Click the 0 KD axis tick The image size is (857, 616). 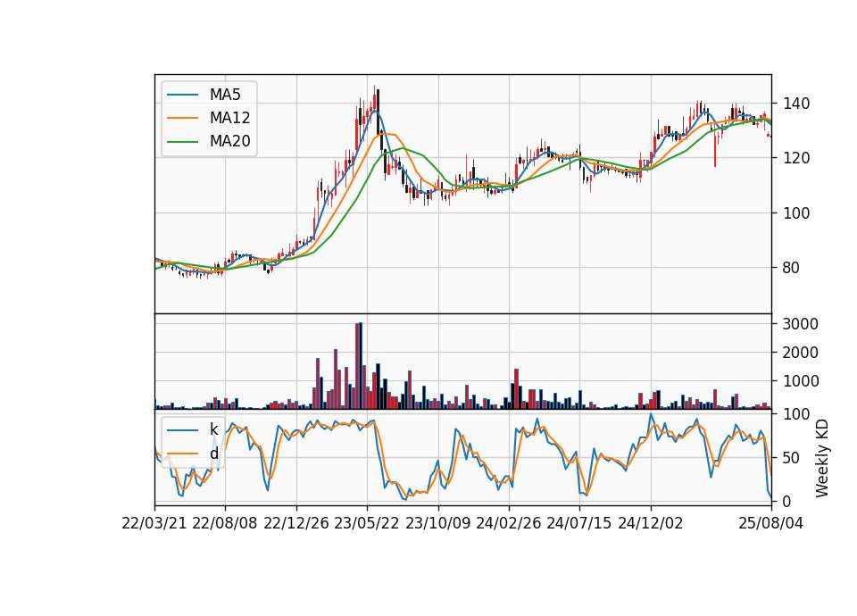point(786,501)
